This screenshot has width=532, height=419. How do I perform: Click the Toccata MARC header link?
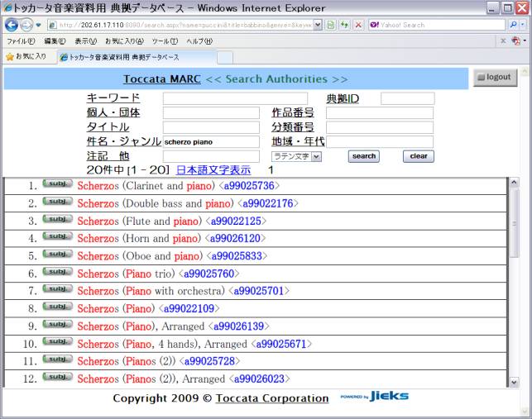point(162,79)
